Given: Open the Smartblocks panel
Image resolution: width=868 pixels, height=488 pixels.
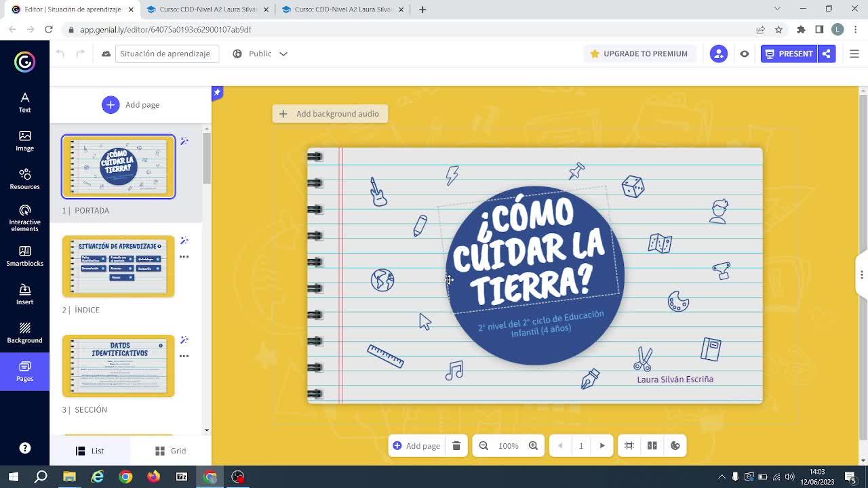Looking at the screenshot, I should [24, 256].
